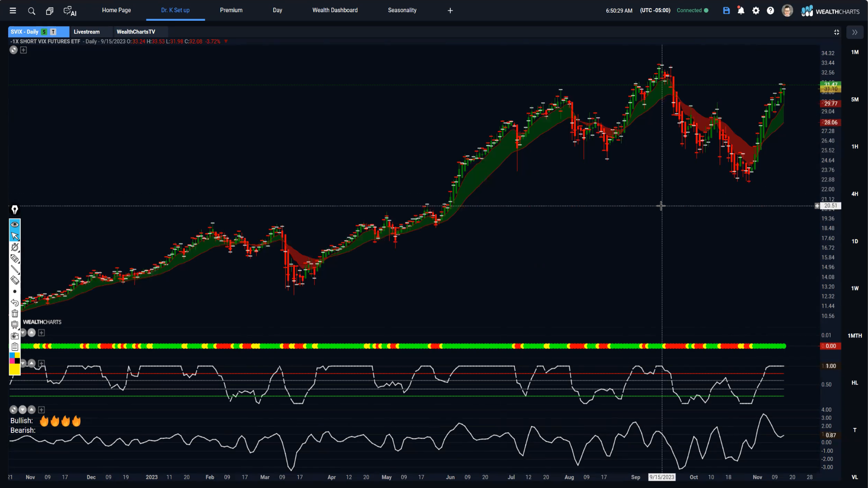This screenshot has width=868, height=488.
Task: Launch the AI chat assistant
Action: [70, 11]
